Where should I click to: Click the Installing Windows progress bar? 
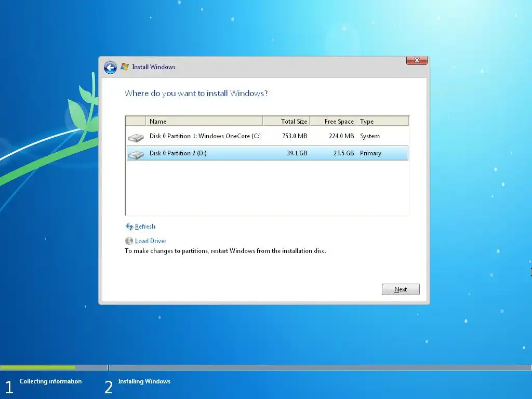point(320,367)
